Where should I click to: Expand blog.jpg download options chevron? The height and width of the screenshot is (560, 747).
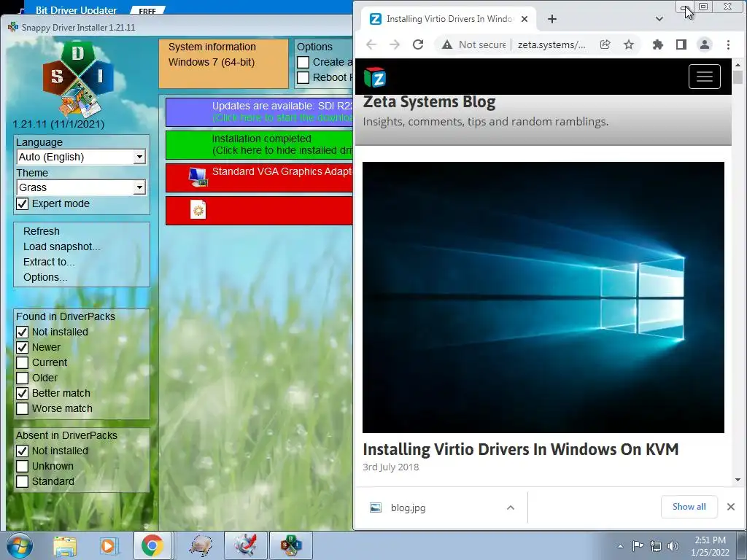click(510, 507)
